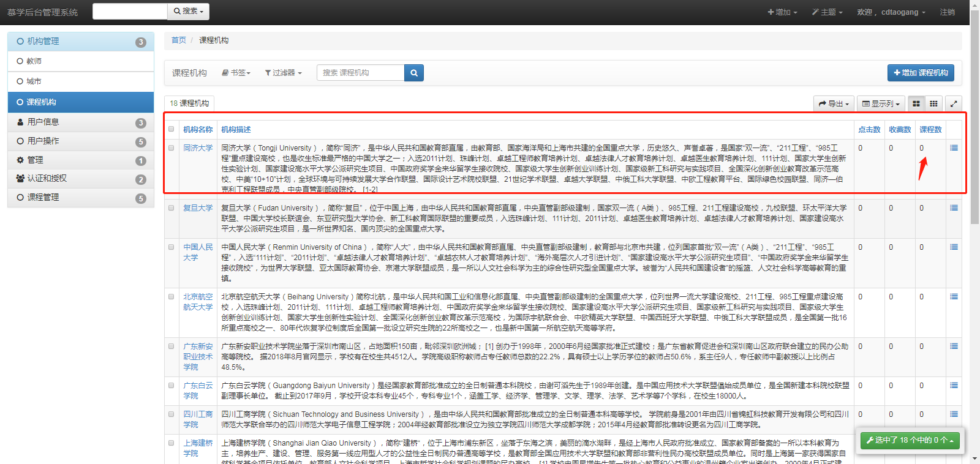This screenshot has height=464, width=980.
Task: Focus the top bar search input field
Action: (x=130, y=11)
